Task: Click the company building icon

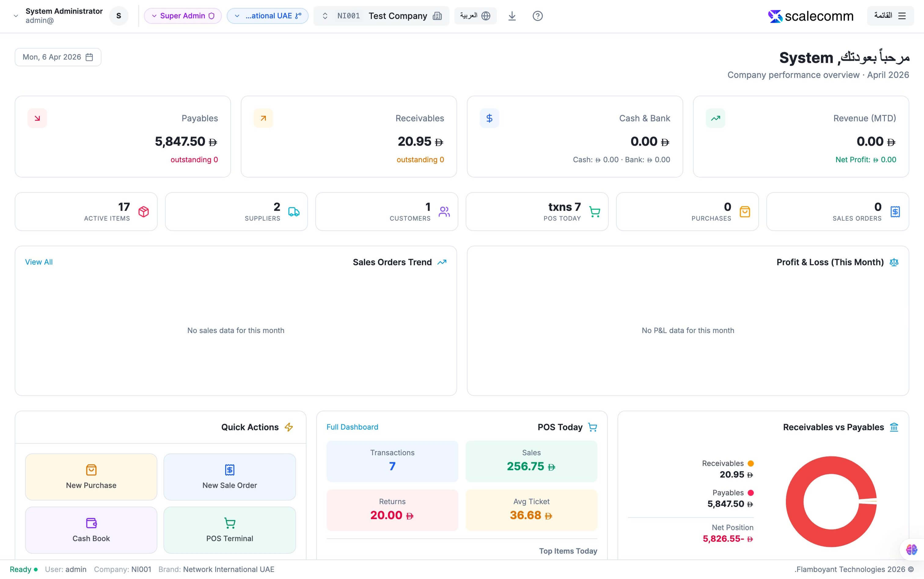Action: [x=437, y=16]
